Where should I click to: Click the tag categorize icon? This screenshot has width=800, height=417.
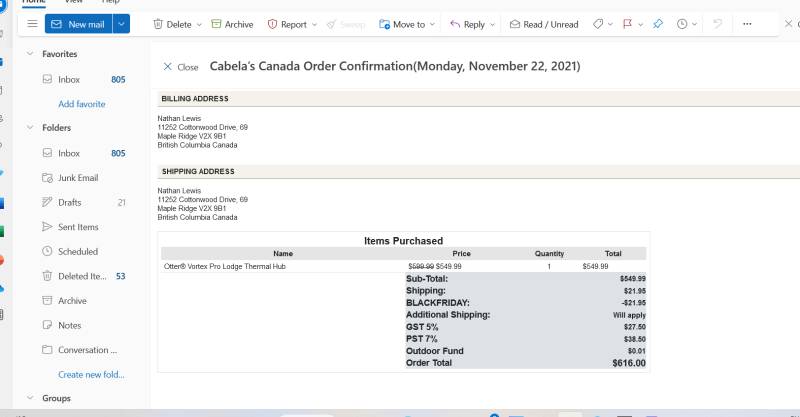click(598, 24)
